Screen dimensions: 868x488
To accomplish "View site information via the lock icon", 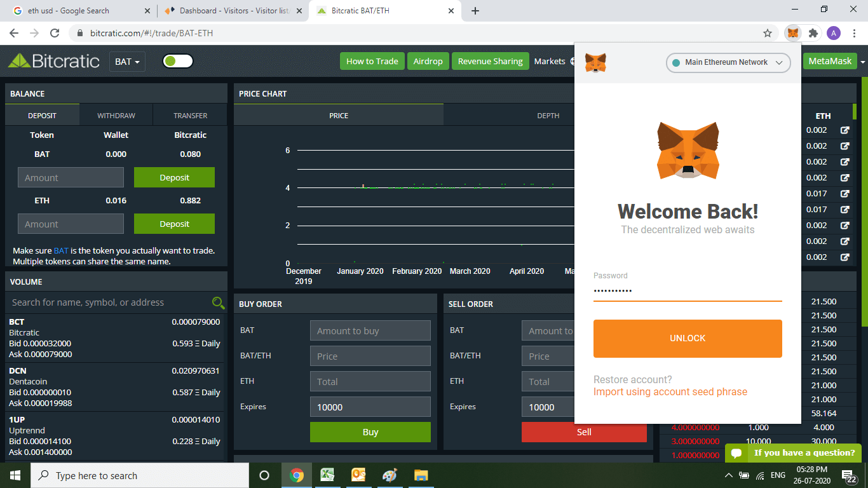I will (80, 33).
